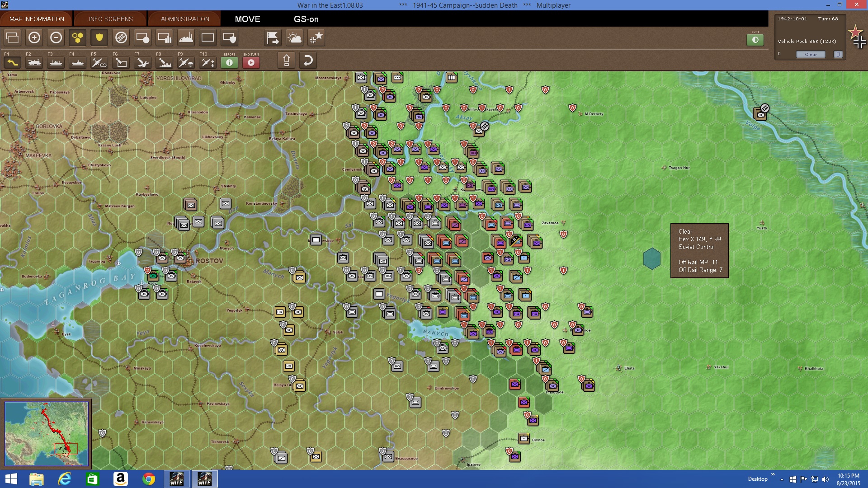
Task: Toggle the yellow hex grid display
Action: (x=78, y=38)
